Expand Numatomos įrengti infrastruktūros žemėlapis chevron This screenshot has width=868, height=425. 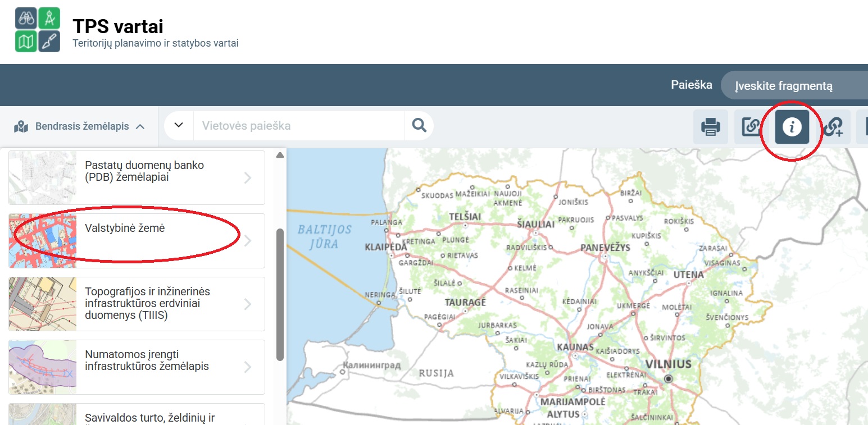coord(248,367)
